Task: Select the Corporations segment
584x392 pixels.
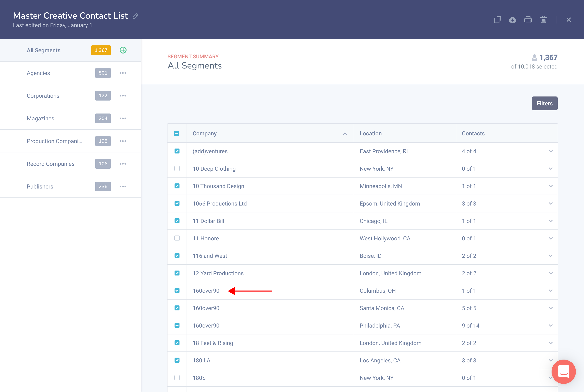Action: (x=71, y=96)
